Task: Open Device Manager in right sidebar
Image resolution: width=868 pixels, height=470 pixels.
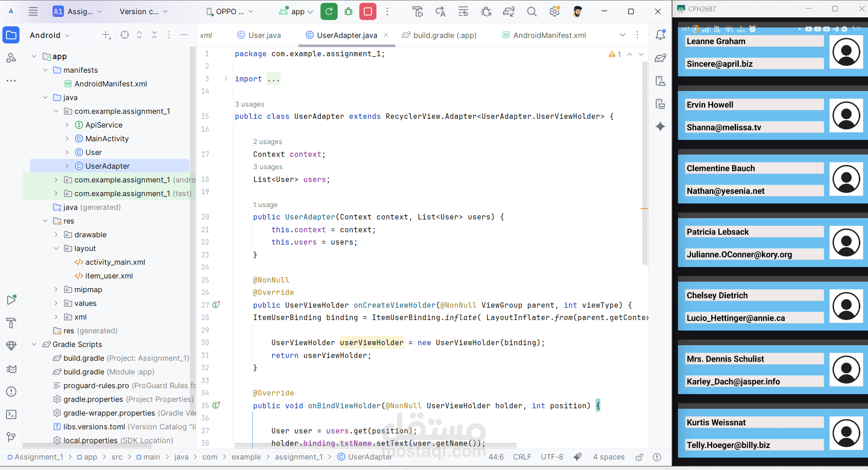Action: [661, 81]
